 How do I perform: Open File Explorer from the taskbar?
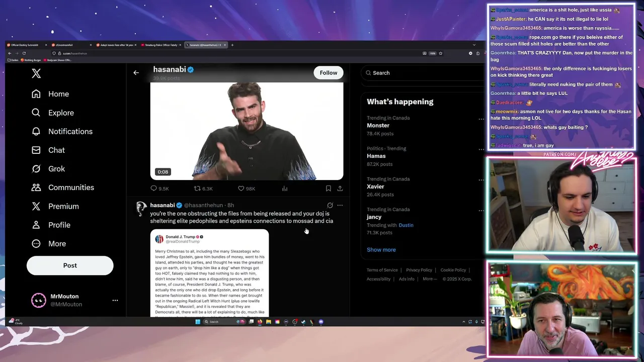coord(268,322)
